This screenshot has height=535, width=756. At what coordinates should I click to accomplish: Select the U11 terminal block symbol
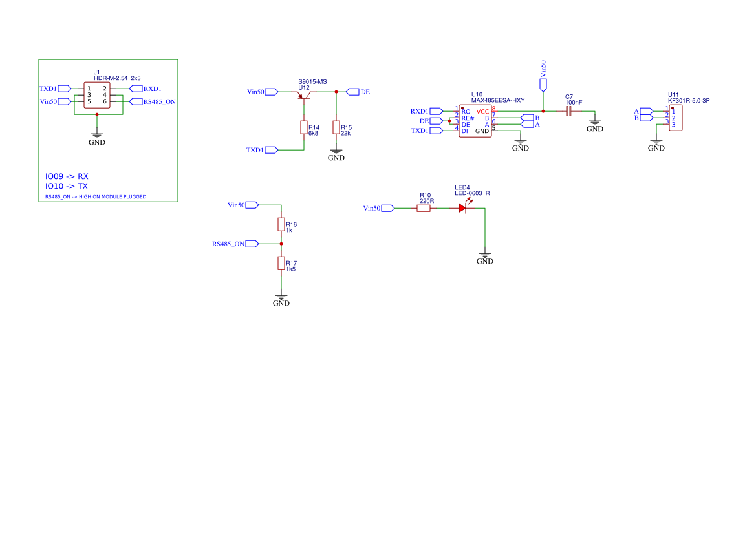[675, 118]
